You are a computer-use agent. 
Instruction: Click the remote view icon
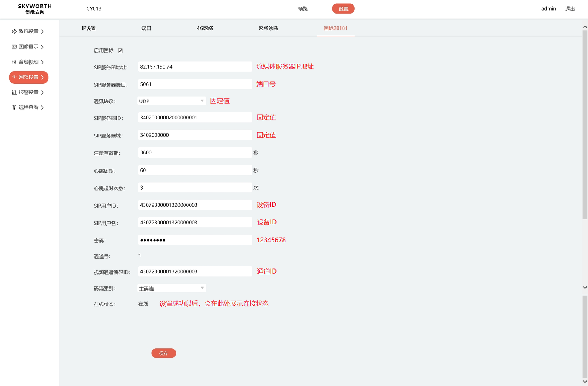coord(14,108)
